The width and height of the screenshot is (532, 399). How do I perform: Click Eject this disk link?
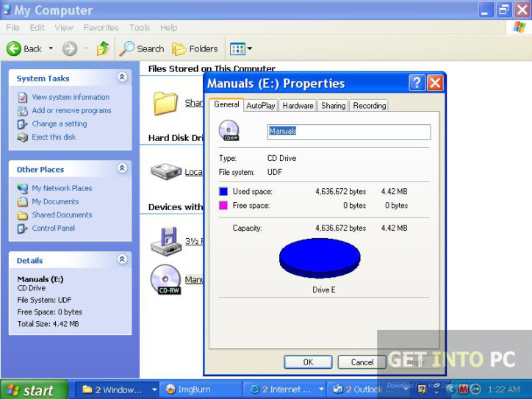coord(54,137)
